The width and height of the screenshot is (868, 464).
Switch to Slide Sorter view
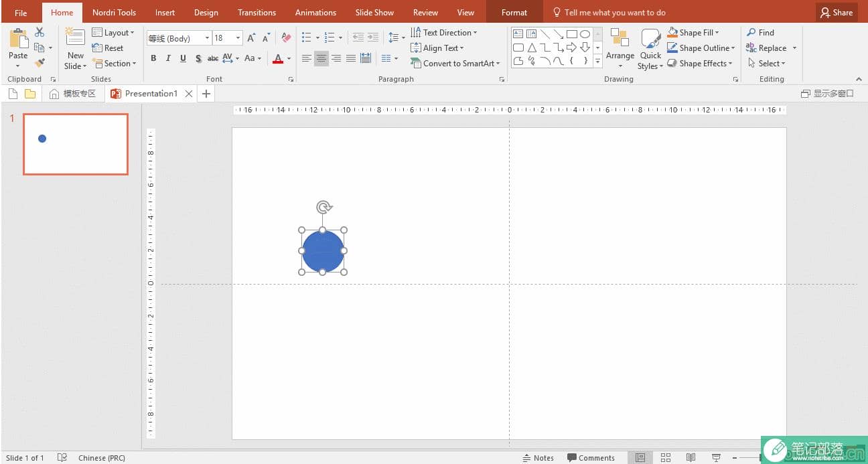point(666,458)
